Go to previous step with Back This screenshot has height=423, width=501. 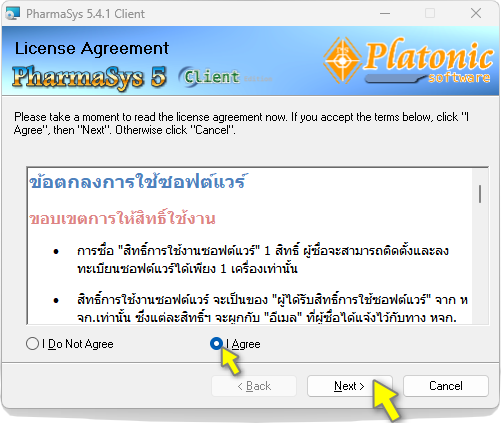(254, 386)
